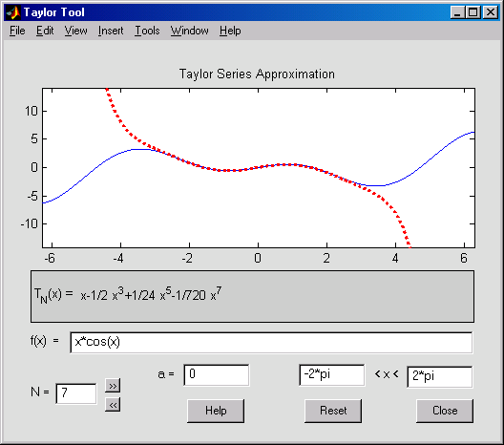Open the File menu

click(x=17, y=31)
